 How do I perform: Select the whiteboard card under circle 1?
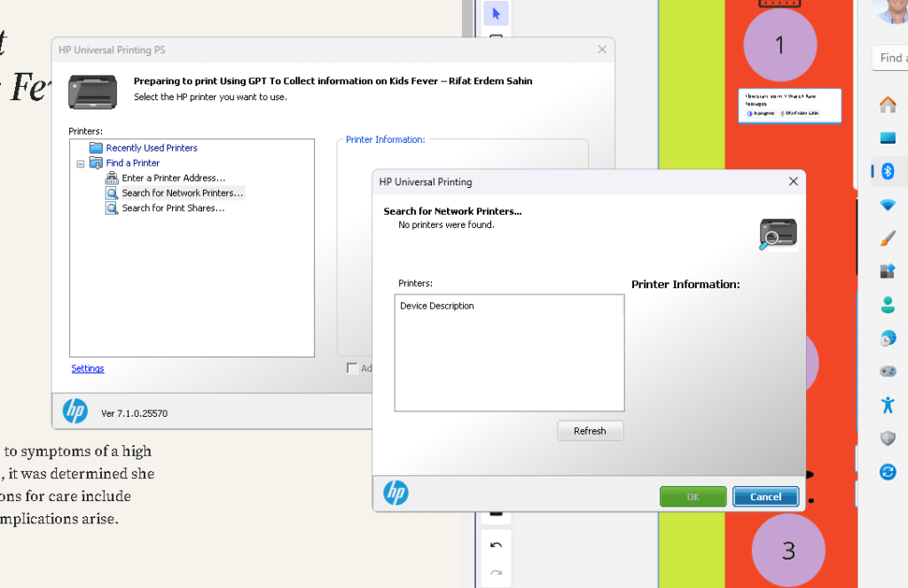[789, 106]
